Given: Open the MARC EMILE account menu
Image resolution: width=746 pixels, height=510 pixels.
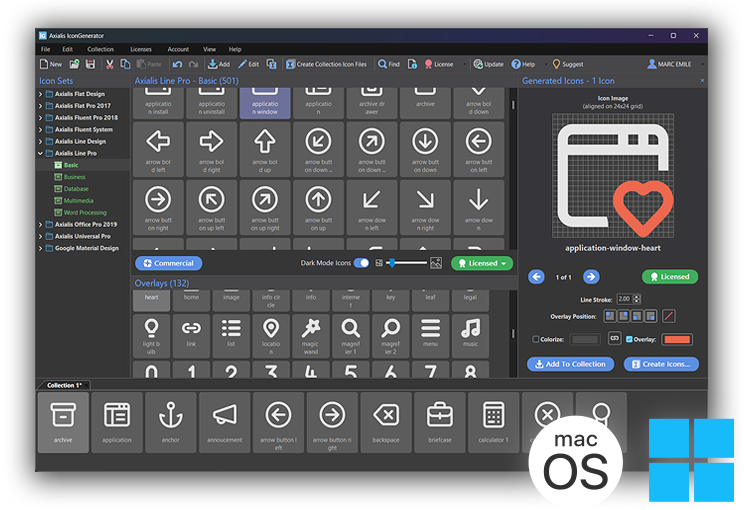Looking at the screenshot, I should (670, 64).
